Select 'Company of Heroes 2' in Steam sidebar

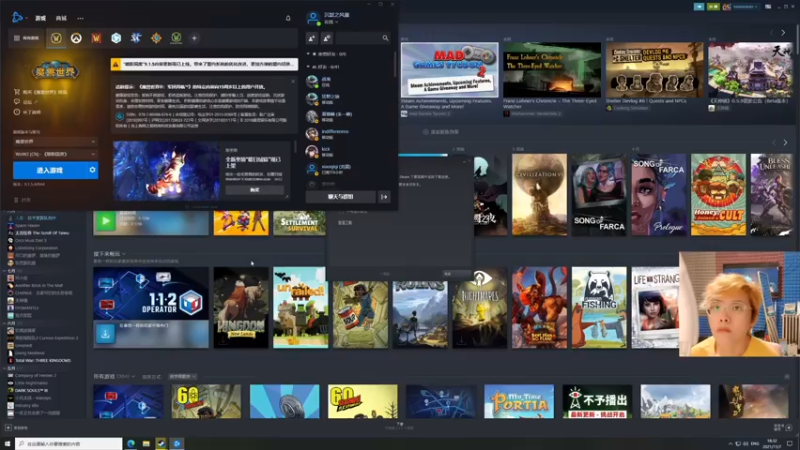pyautogui.click(x=35, y=375)
